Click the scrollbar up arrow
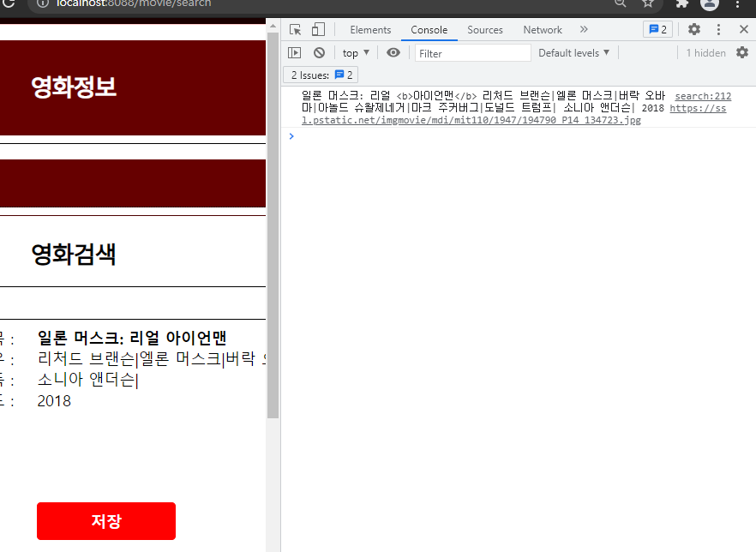 (273, 26)
